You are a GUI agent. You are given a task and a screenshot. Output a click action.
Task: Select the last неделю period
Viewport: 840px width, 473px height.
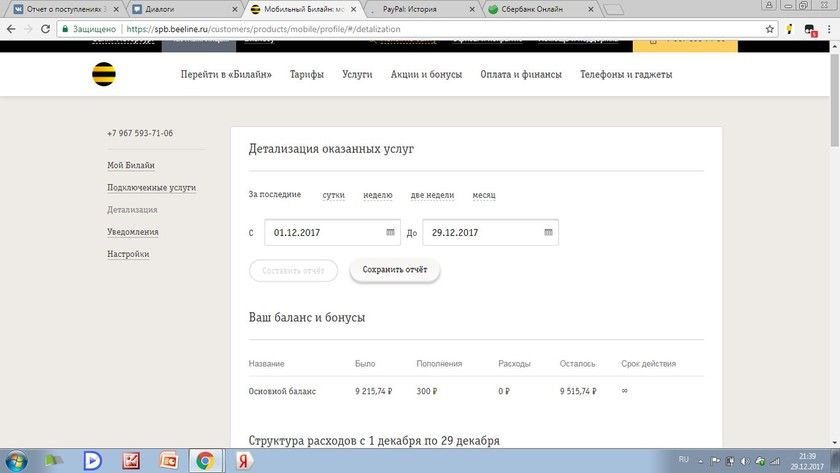pos(378,195)
